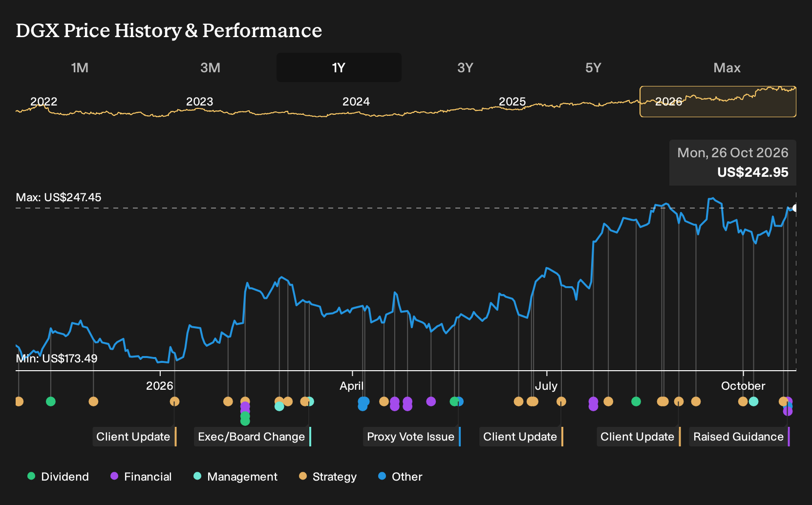The width and height of the screenshot is (812, 505).
Task: Select the green Dividend dot left of 2026
Action: [x=50, y=401]
